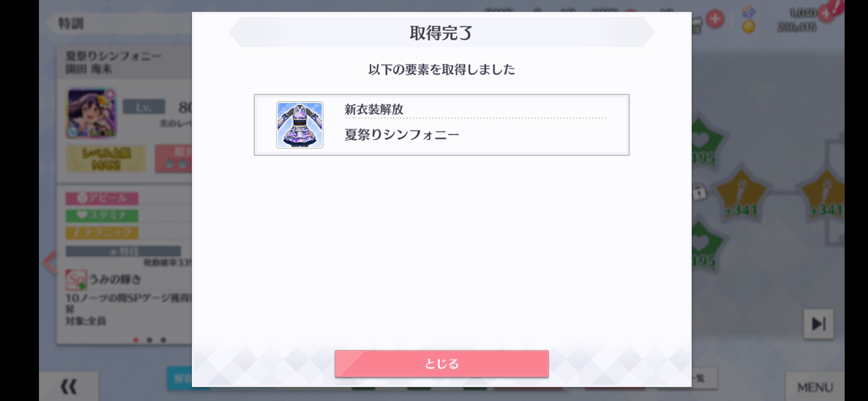The width and height of the screenshot is (868, 401).
Task: Select the アピール stat label
Action: 102,198
